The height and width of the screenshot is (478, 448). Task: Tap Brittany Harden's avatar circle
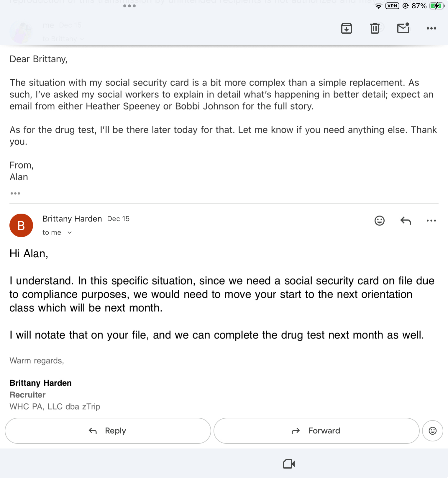click(x=21, y=225)
